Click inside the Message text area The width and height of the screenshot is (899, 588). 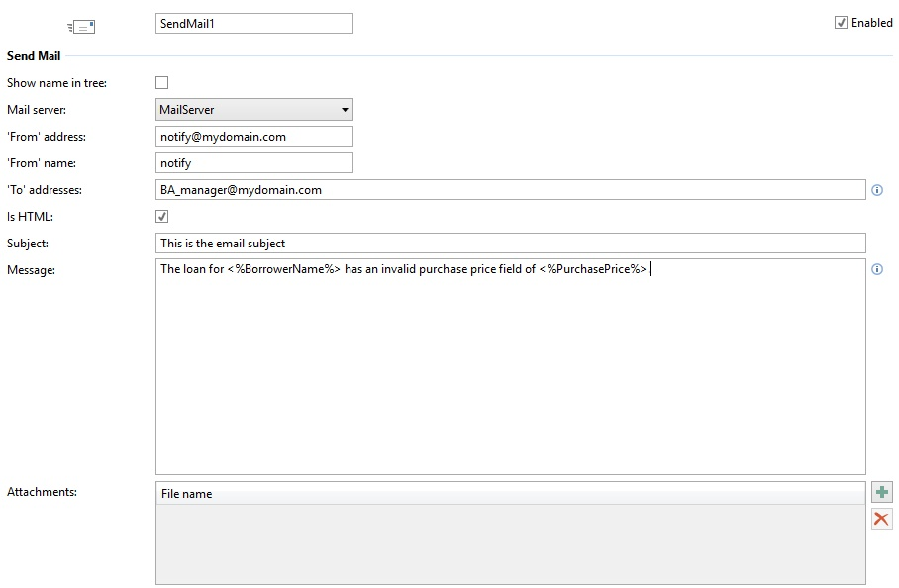coord(510,376)
